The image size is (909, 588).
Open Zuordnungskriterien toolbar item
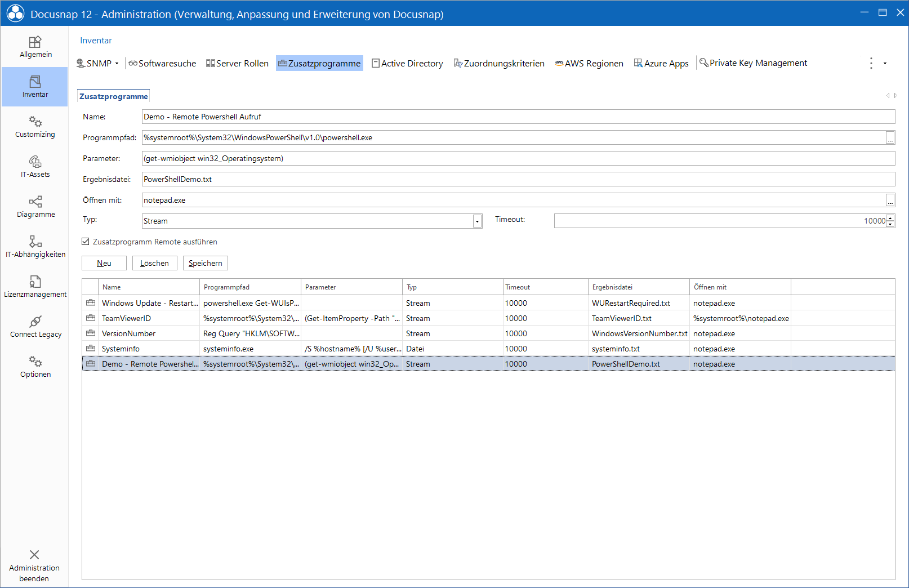pos(499,63)
